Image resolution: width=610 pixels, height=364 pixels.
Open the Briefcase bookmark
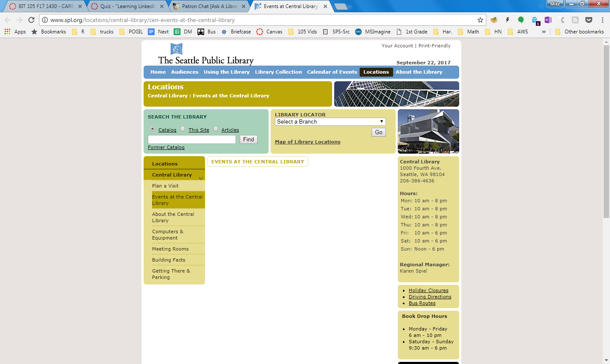[x=236, y=32]
